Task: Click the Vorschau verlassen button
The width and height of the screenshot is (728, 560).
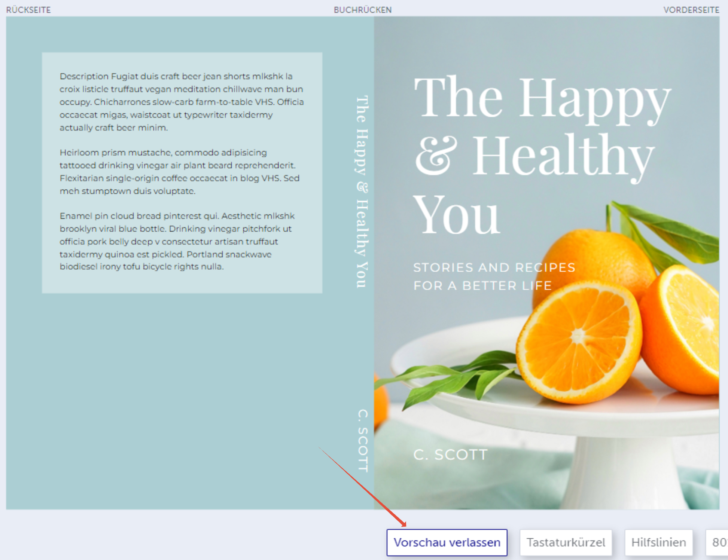Action: point(447,542)
